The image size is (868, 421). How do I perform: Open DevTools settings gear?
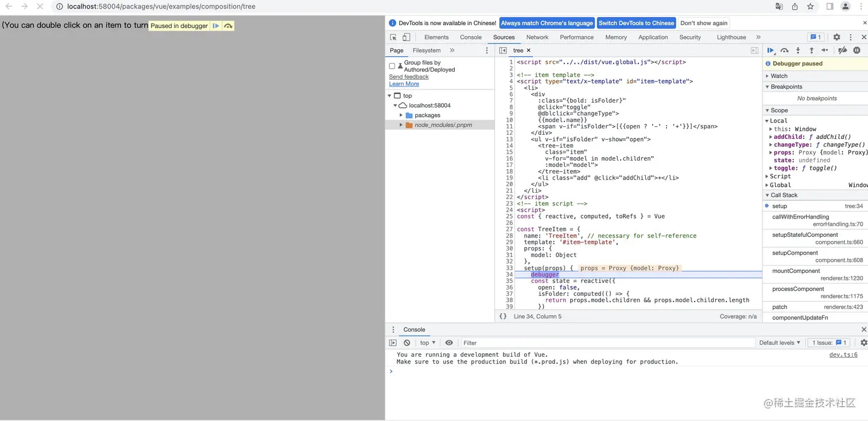pyautogui.click(x=836, y=37)
